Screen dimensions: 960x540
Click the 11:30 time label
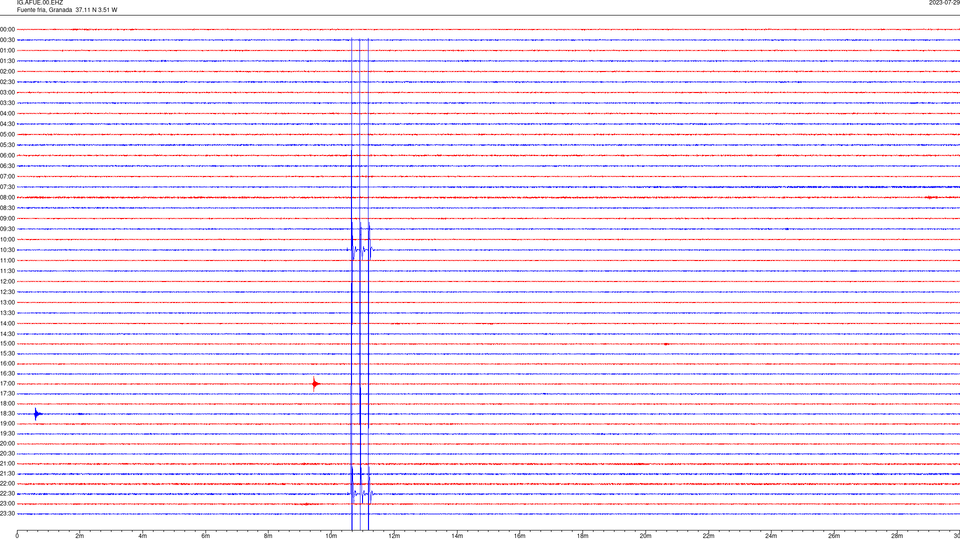pyautogui.click(x=7, y=271)
